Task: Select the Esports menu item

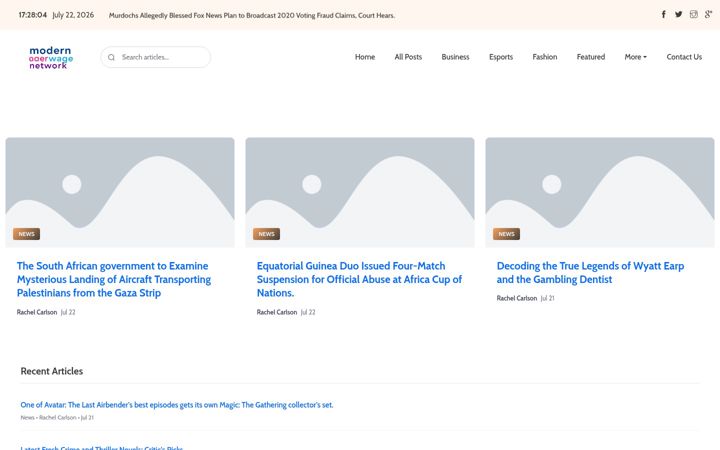Action: 501,57
